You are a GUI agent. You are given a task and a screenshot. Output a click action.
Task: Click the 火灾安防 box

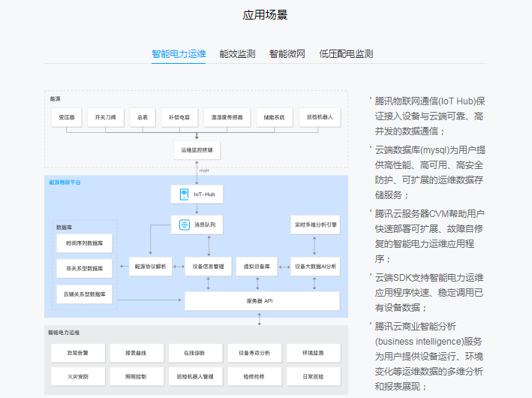78,377
